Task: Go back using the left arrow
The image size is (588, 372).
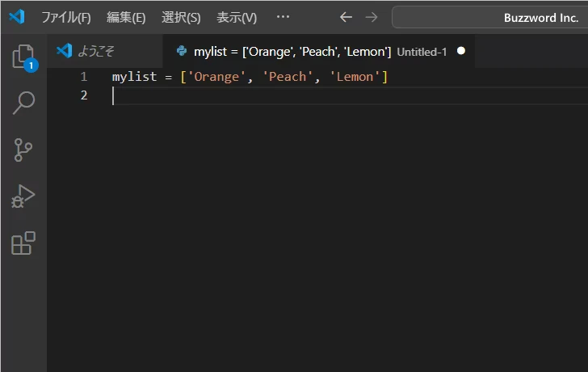Action: [x=346, y=17]
